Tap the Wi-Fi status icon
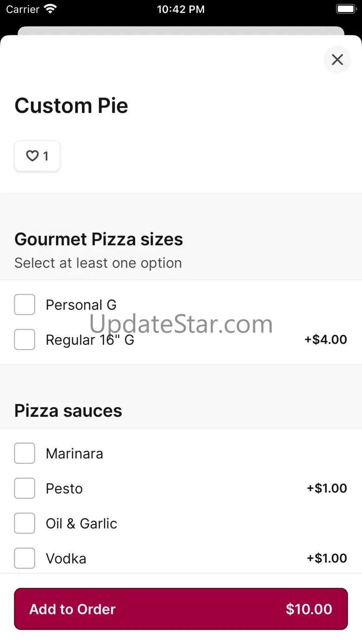The height and width of the screenshot is (644, 362). pos(50,9)
